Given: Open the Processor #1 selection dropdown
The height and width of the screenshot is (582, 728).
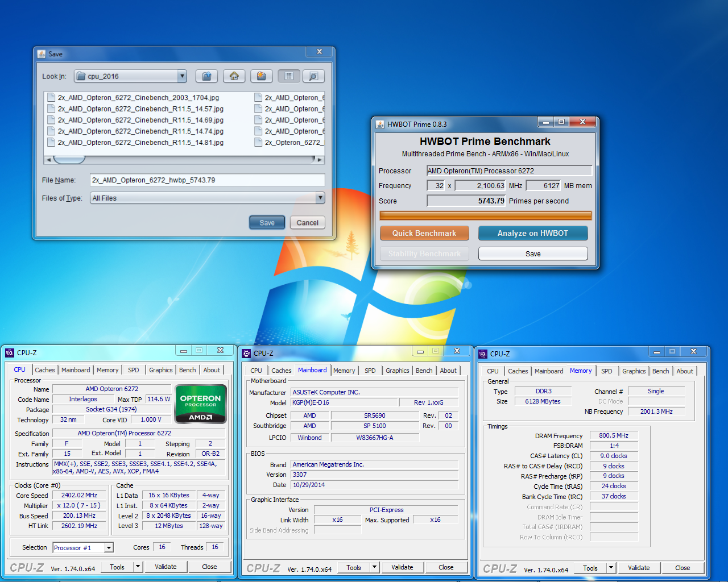Looking at the screenshot, I should coord(109,548).
